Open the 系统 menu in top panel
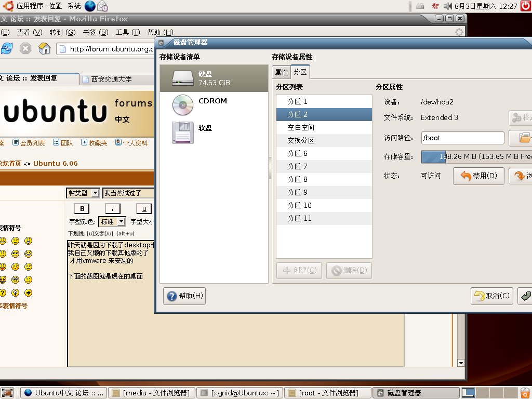Viewport: 532px width, 399px height. click(74, 6)
